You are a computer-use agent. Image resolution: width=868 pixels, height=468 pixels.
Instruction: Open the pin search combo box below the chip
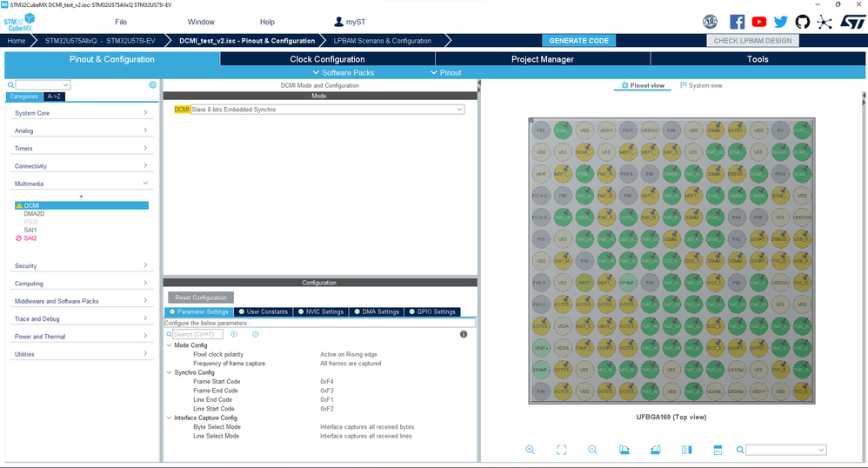[786, 450]
